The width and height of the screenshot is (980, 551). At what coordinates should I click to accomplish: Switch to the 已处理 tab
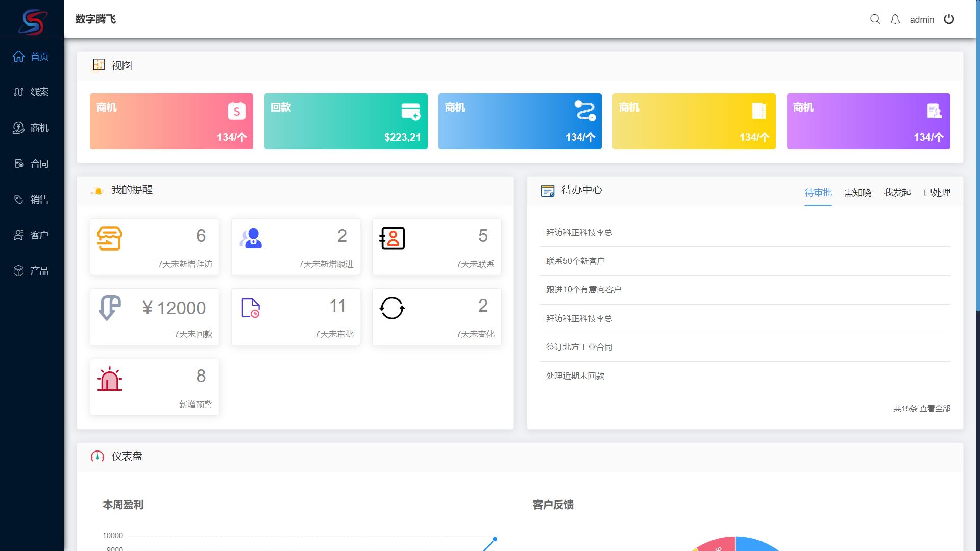coord(937,193)
